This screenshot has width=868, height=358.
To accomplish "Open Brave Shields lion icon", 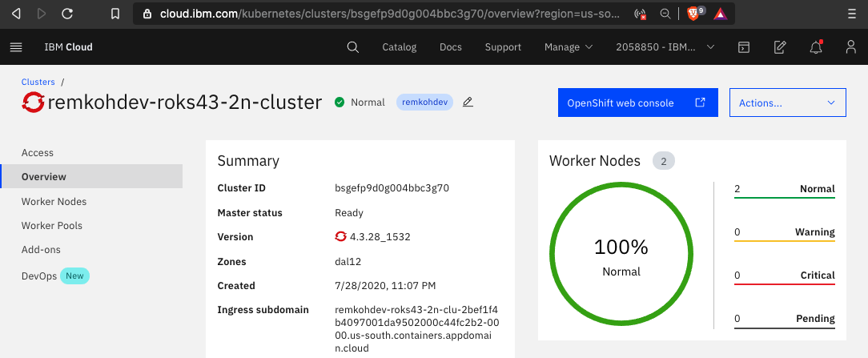I will tap(693, 14).
